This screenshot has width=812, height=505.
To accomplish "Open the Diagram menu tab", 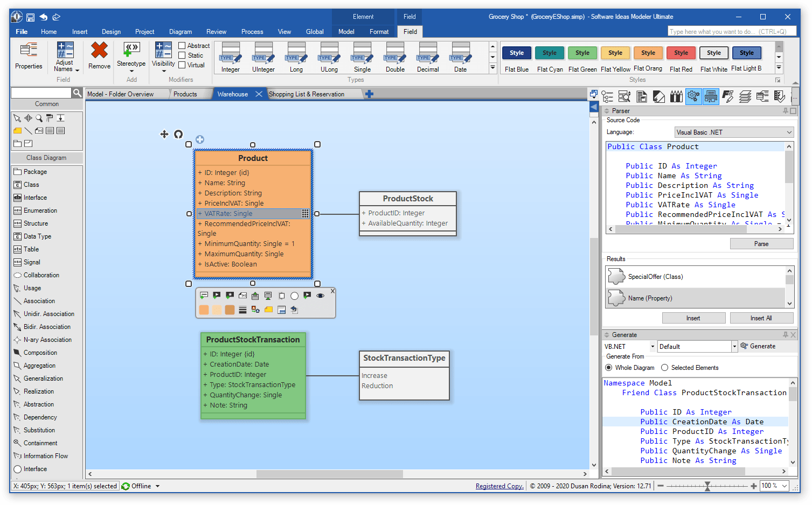I will pyautogui.click(x=180, y=32).
